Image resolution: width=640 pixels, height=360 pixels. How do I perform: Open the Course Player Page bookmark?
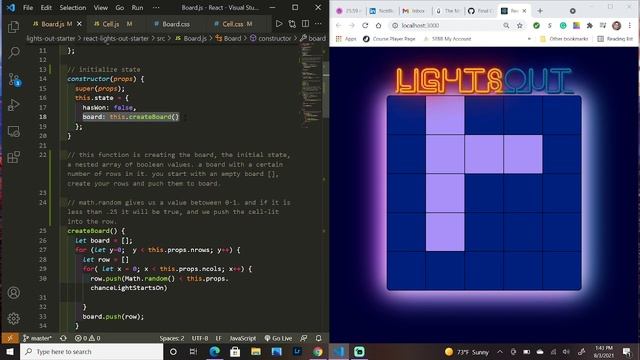click(x=389, y=39)
